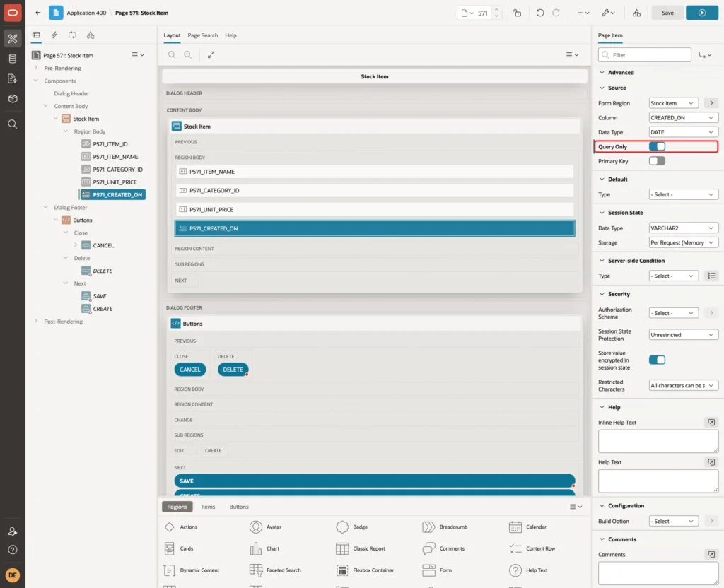Zoom in the layout view
This screenshot has height=588, width=724.
187,55
